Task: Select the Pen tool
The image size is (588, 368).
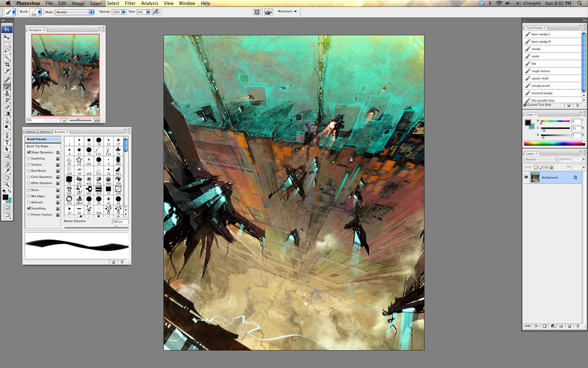Action: click(6, 135)
